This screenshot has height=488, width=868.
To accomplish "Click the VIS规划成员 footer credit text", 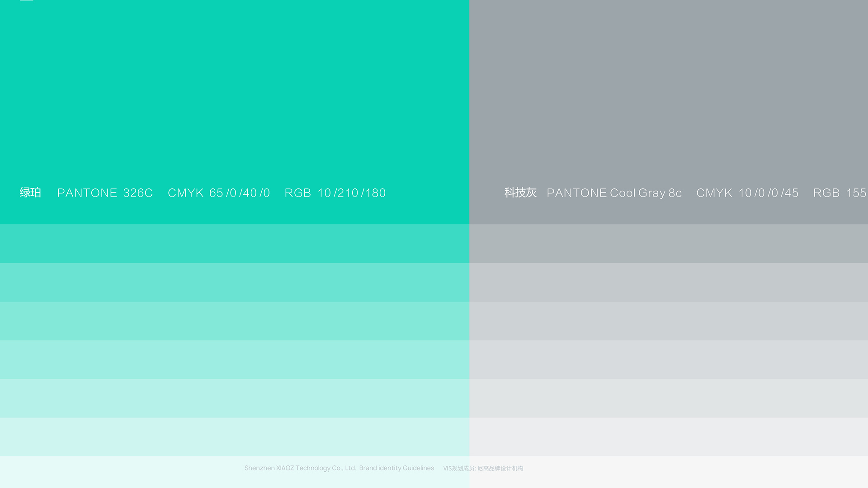I will coord(483,469).
